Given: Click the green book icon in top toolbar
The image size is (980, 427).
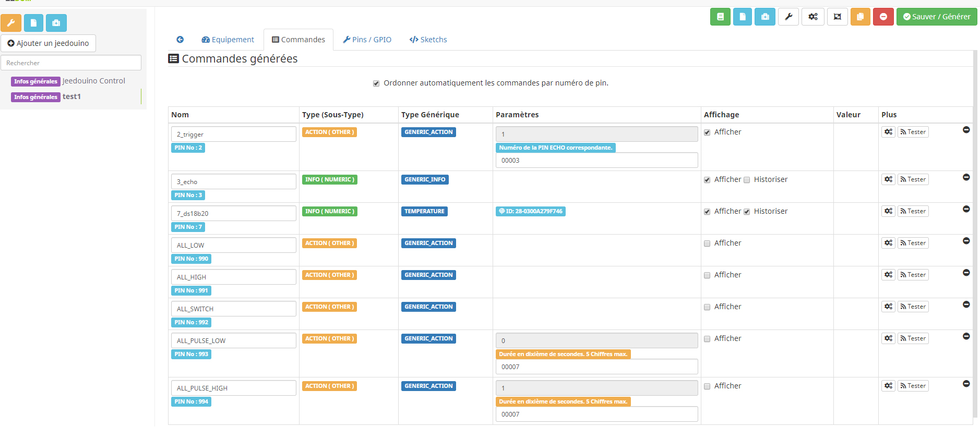Looking at the screenshot, I should 720,17.
